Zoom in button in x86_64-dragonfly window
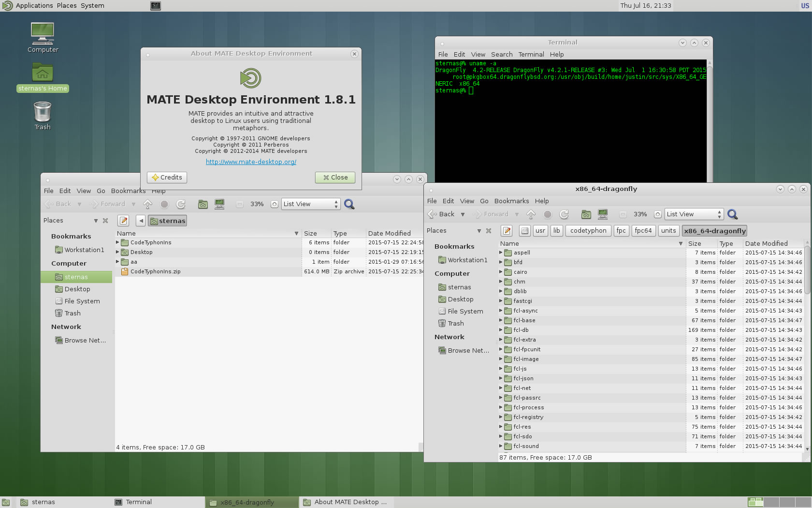Viewport: 812px width, 508px height. pos(658,214)
